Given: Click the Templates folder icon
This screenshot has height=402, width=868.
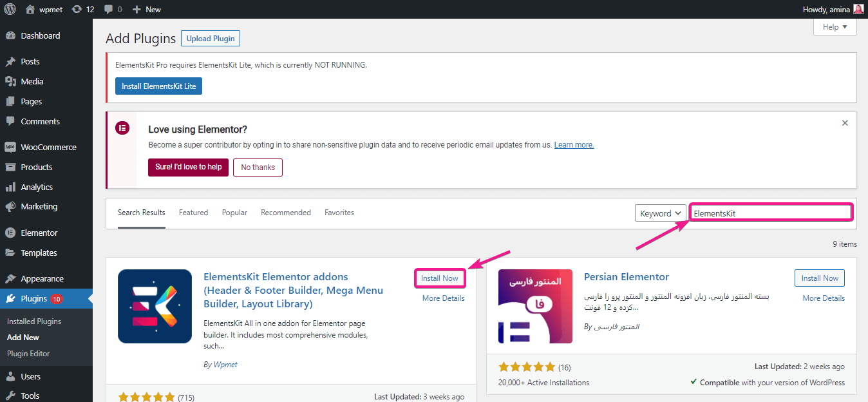Looking at the screenshot, I should (10, 253).
